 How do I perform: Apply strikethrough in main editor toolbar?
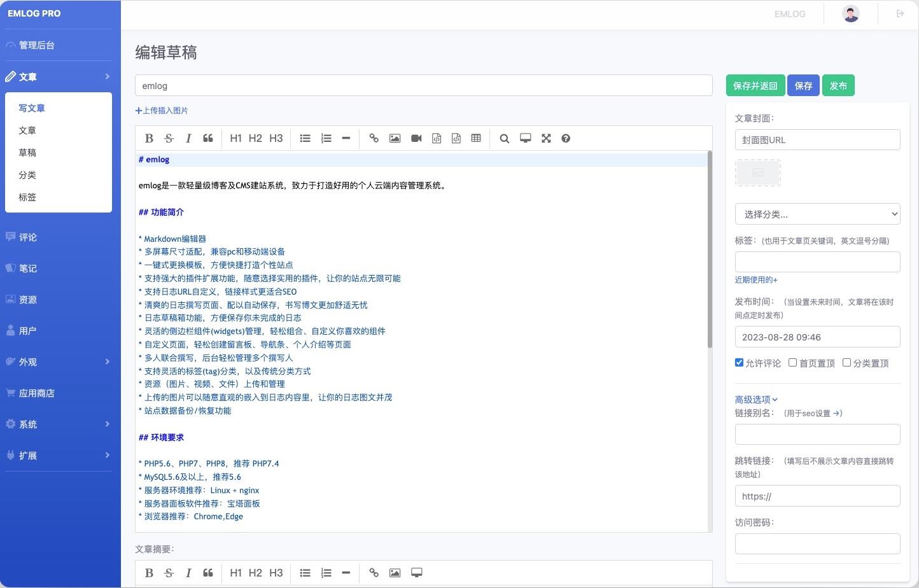point(169,138)
